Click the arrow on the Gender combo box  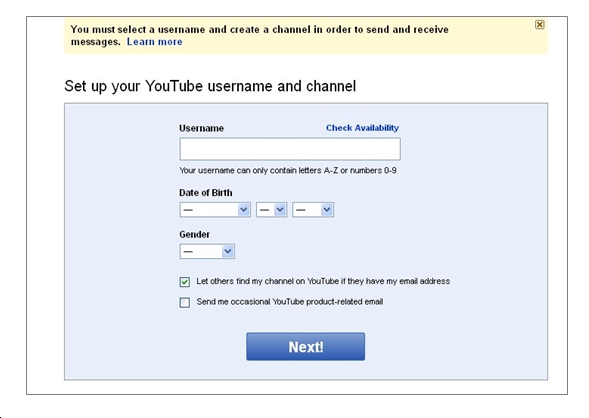(228, 251)
